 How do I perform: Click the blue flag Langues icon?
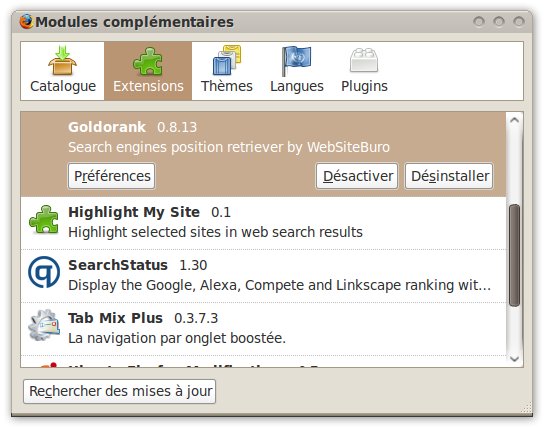(296, 61)
